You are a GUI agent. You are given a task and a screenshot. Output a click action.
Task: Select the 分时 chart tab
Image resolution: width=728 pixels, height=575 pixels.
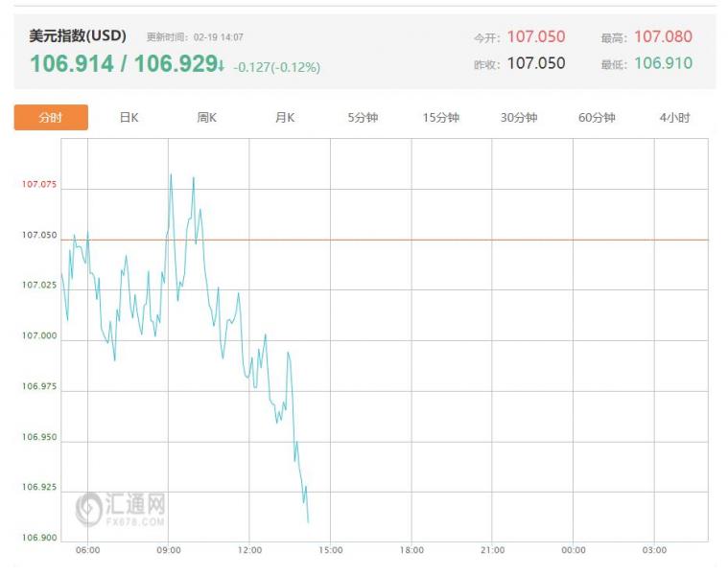point(51,118)
